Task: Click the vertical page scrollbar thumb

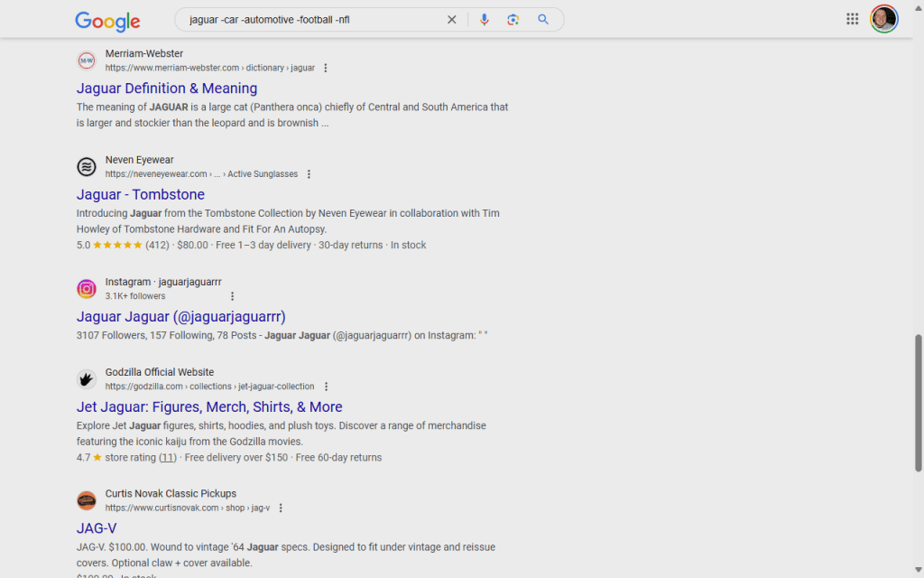Action: 919,402
